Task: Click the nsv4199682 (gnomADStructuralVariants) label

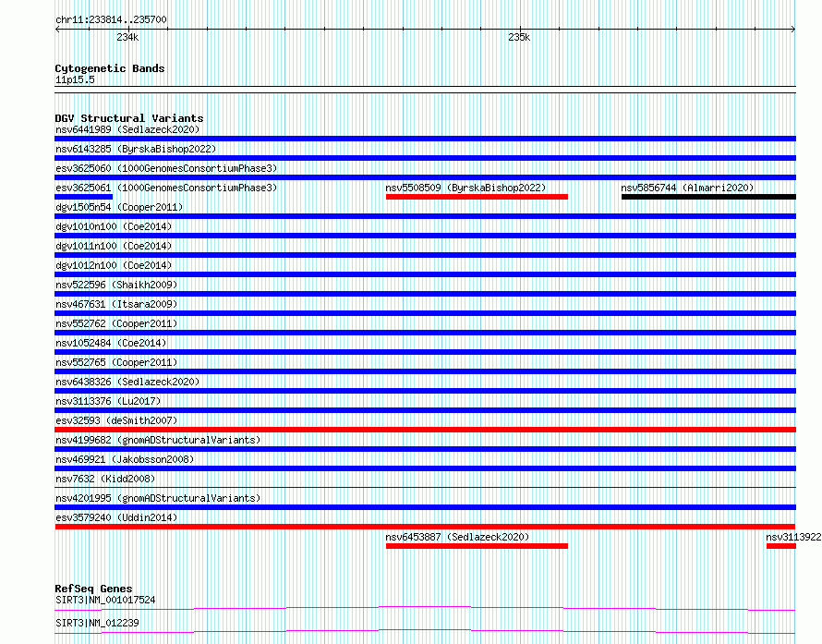Action: click(x=157, y=440)
